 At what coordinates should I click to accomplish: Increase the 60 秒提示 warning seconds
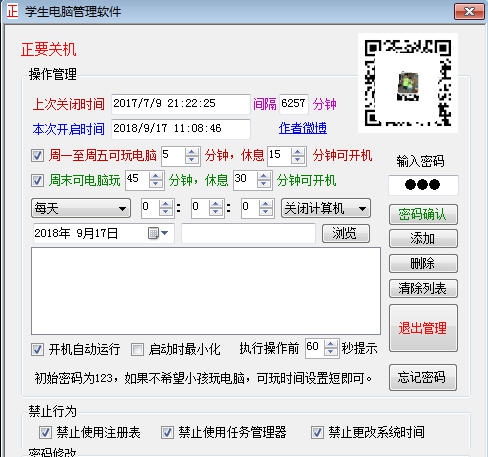331,344
